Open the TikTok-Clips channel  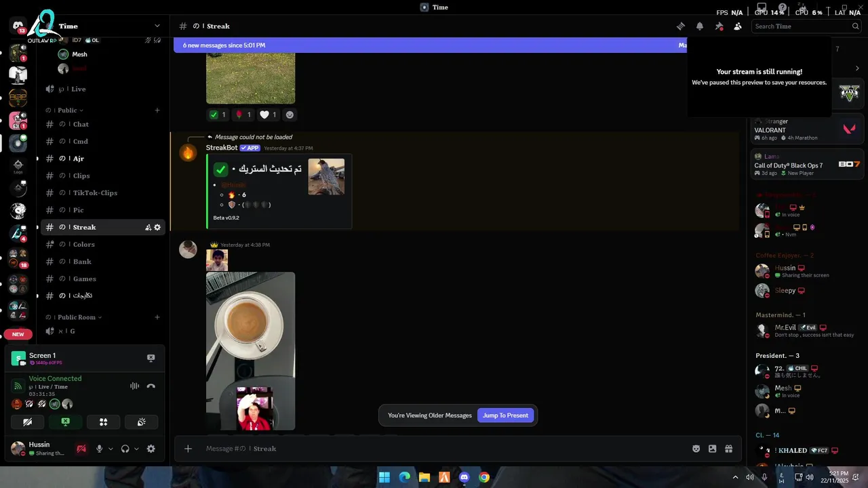pyautogui.click(x=102, y=193)
